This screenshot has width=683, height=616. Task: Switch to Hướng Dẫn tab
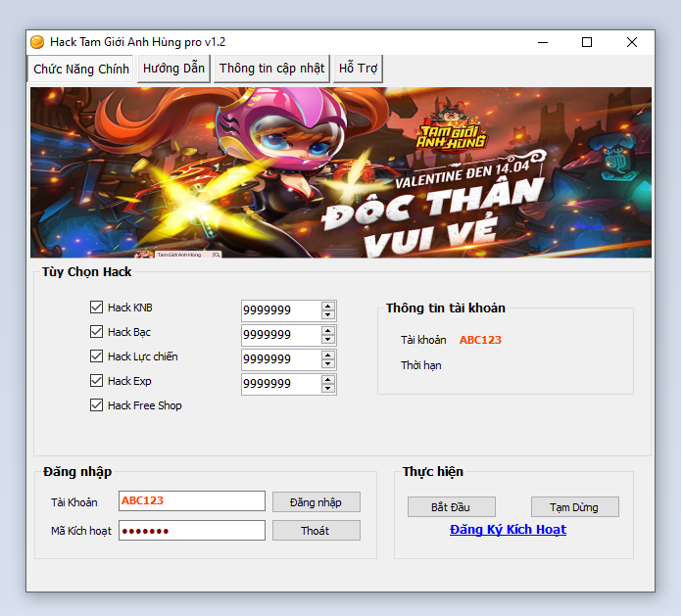click(x=173, y=69)
